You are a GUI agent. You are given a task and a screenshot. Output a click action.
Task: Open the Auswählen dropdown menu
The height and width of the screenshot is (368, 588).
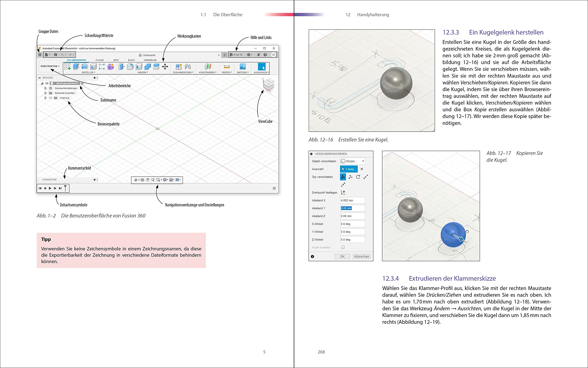coord(261,72)
